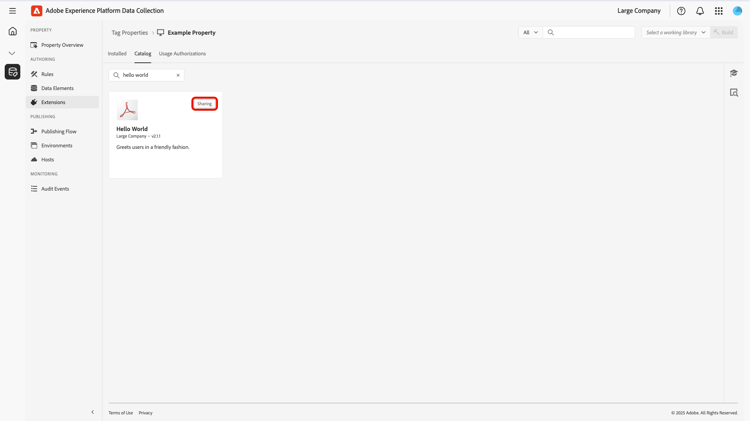Click the Example Property monitor icon

point(160,33)
